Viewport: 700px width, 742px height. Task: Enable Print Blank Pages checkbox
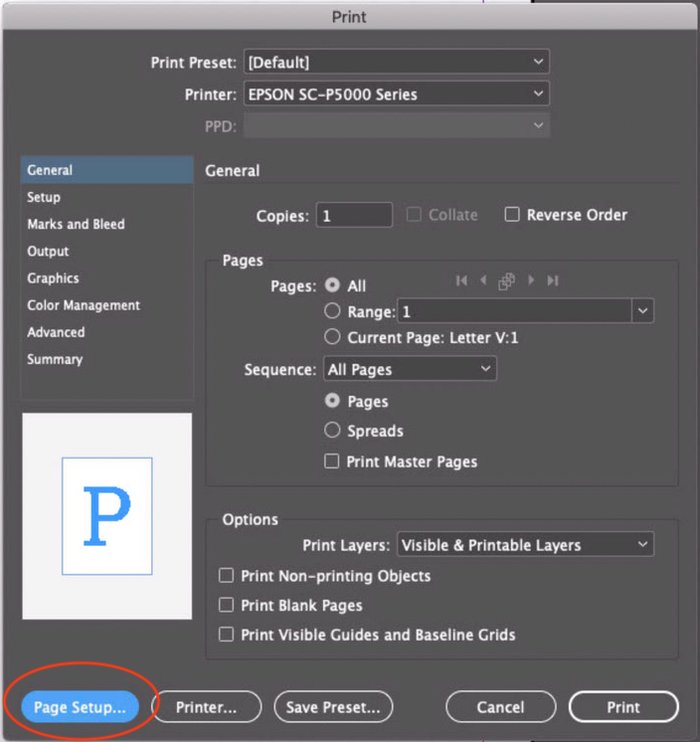tap(226, 605)
